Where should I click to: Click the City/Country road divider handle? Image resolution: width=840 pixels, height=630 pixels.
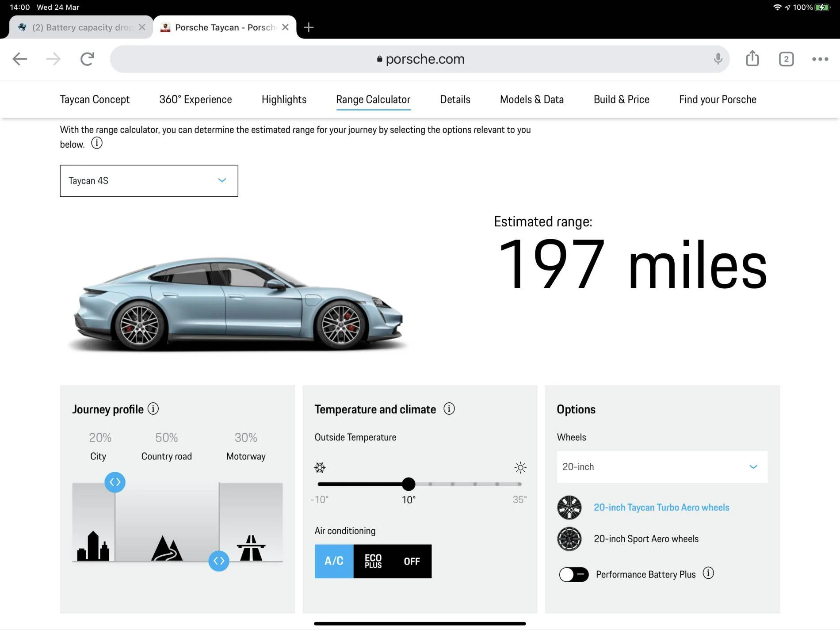pos(115,482)
